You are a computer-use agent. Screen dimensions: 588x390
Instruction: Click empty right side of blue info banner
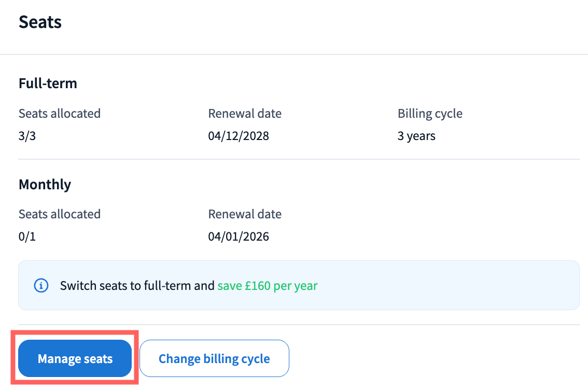pyautogui.click(x=467, y=285)
